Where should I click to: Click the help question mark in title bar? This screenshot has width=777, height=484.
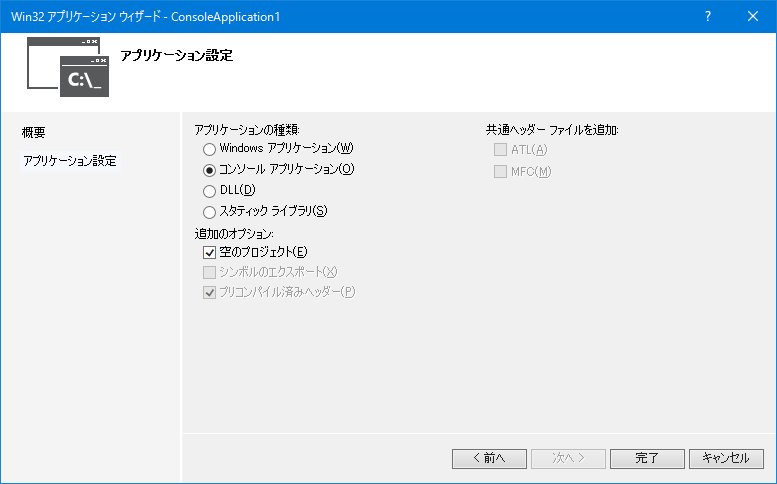tap(708, 16)
